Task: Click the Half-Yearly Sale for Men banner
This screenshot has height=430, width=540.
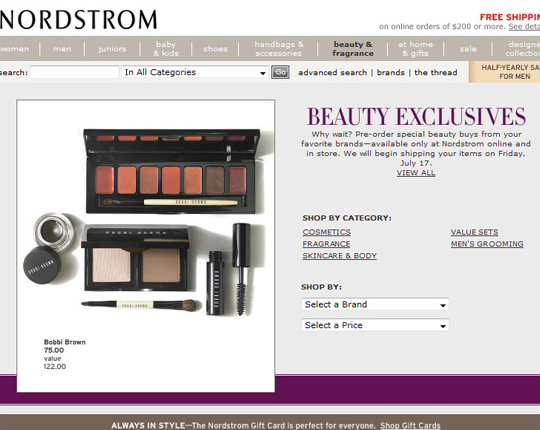Action: (505, 72)
